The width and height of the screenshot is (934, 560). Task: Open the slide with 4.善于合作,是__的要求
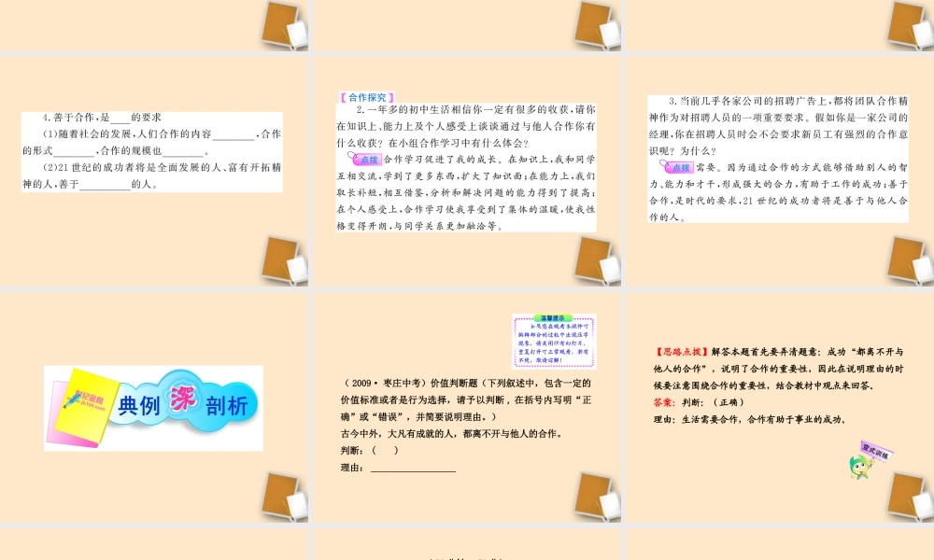pos(154,171)
